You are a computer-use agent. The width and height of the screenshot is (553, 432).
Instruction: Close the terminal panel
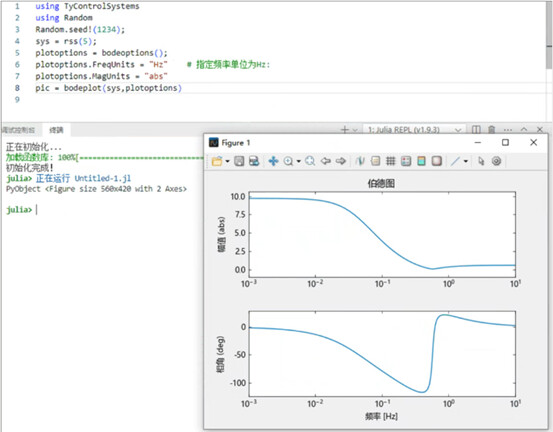pyautogui.click(x=540, y=129)
